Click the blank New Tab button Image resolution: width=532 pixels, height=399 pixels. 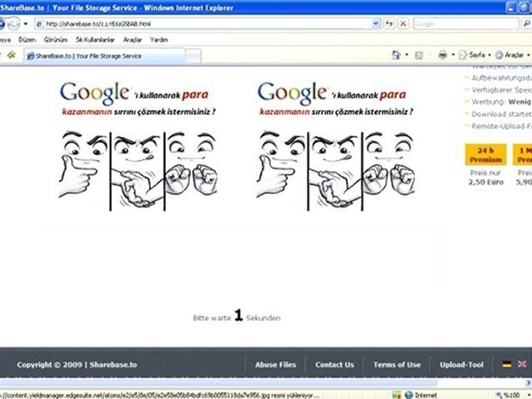coord(193,57)
